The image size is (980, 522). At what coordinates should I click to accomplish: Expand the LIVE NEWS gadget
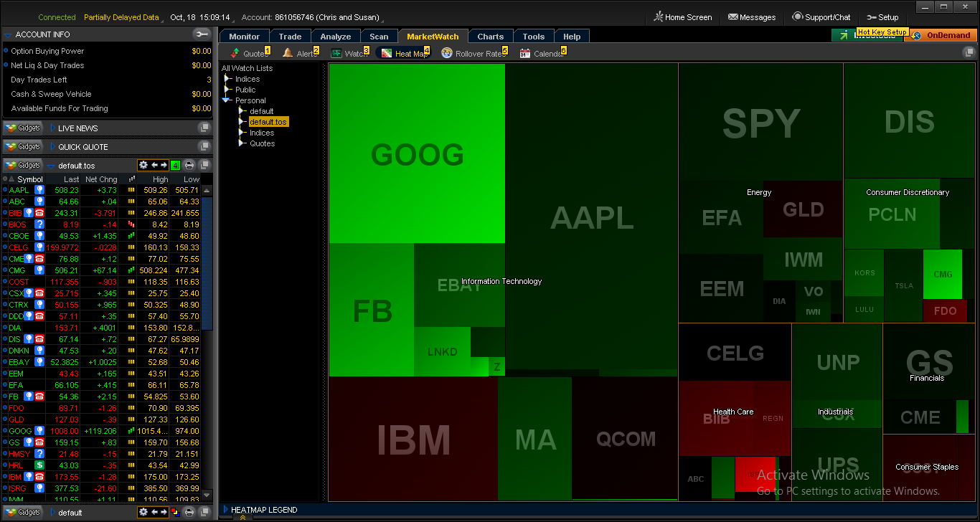(52, 128)
